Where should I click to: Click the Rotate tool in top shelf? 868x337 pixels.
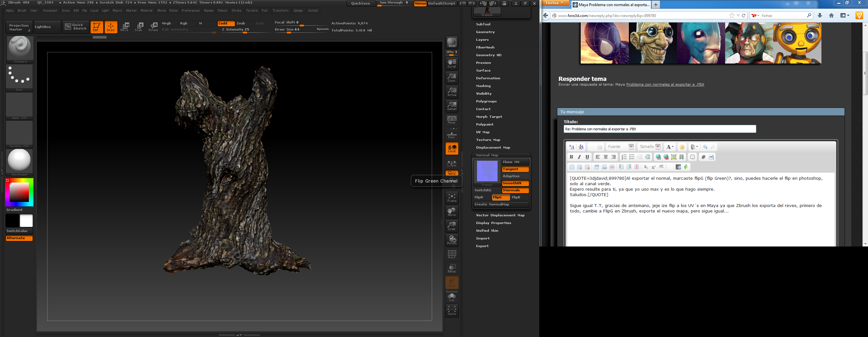[x=153, y=27]
